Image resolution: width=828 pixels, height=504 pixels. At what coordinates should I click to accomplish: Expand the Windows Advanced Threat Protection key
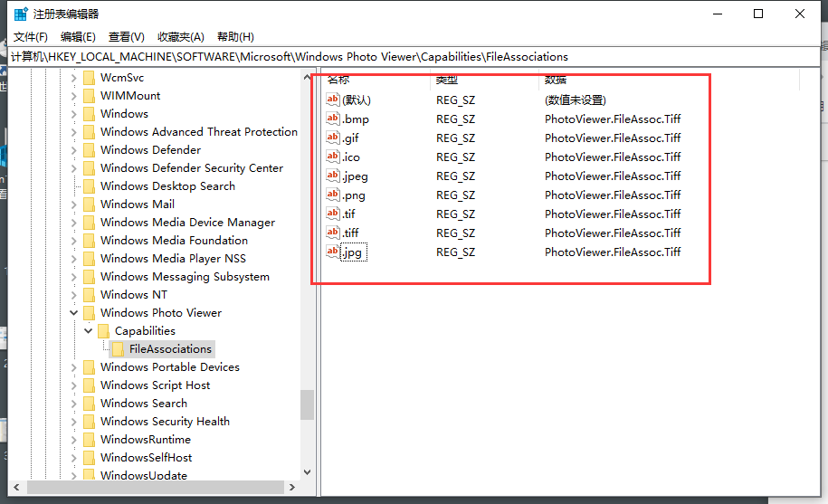(x=74, y=132)
